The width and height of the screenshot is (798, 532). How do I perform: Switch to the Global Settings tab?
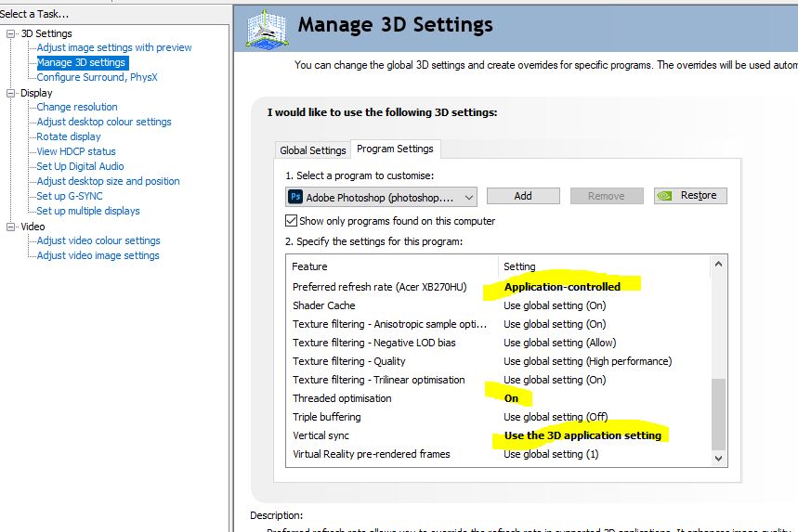click(x=313, y=150)
